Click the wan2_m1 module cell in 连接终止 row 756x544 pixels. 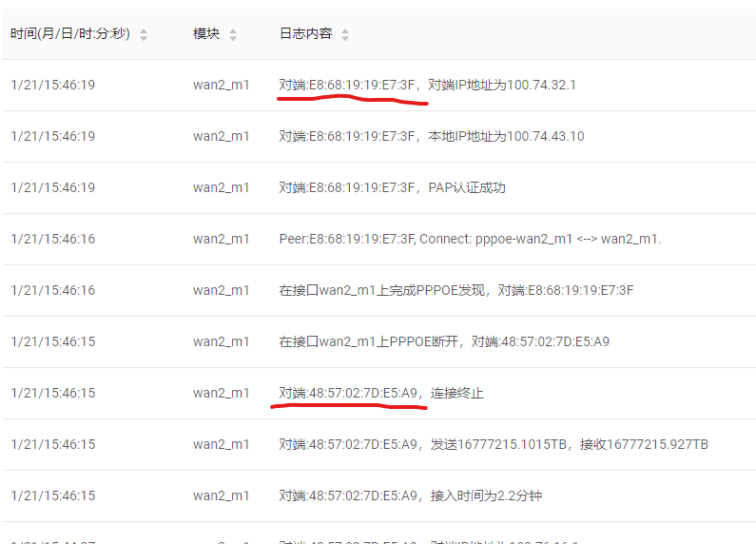tap(221, 393)
